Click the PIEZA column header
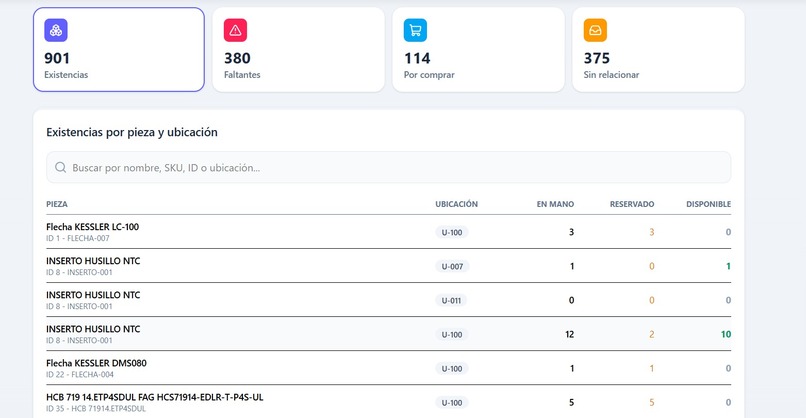 click(57, 204)
